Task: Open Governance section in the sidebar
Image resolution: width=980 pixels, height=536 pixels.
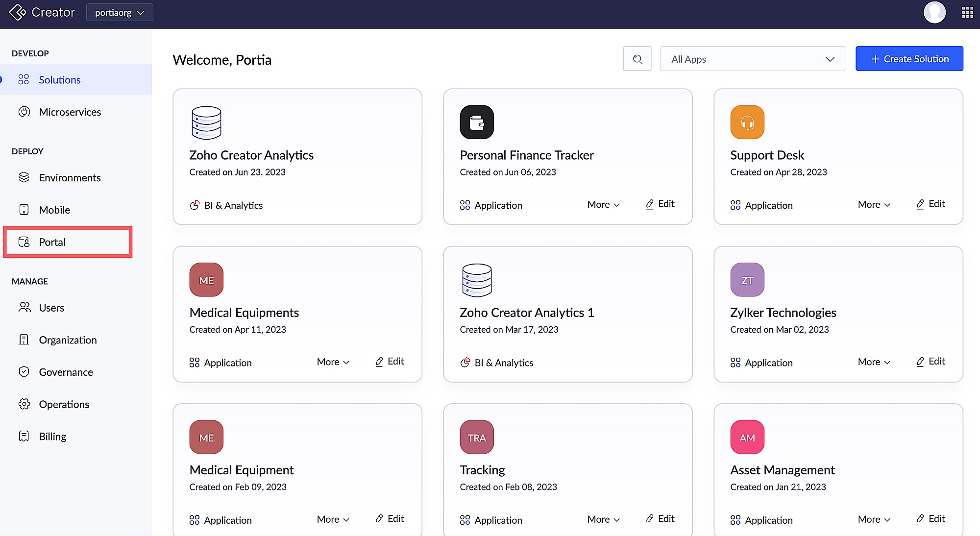Action: (x=66, y=372)
